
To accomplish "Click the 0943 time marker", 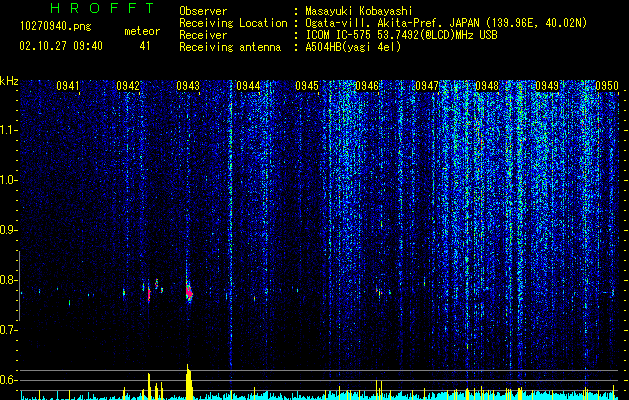I will (x=188, y=85).
